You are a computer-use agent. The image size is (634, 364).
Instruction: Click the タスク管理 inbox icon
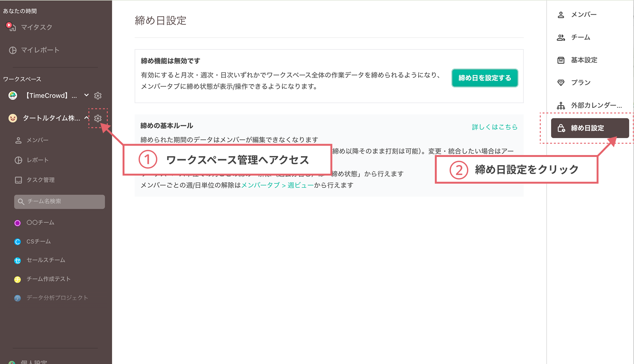click(18, 180)
